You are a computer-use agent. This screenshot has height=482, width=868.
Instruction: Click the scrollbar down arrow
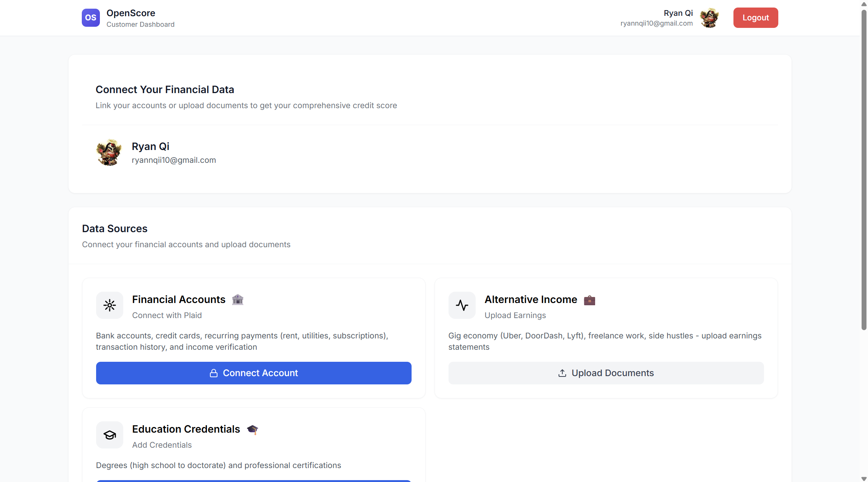[x=864, y=479]
